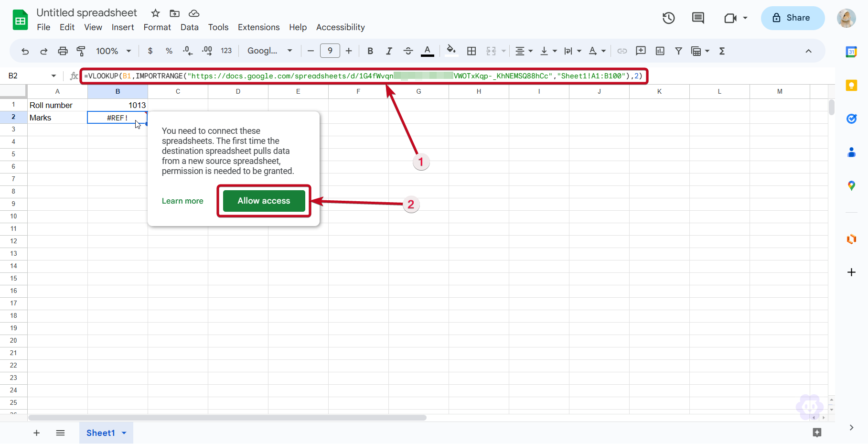Open the font family dropdown
The width and height of the screenshot is (868, 444).
(270, 51)
